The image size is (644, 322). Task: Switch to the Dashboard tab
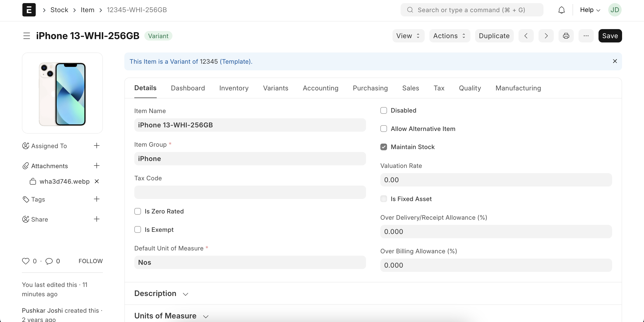188,88
